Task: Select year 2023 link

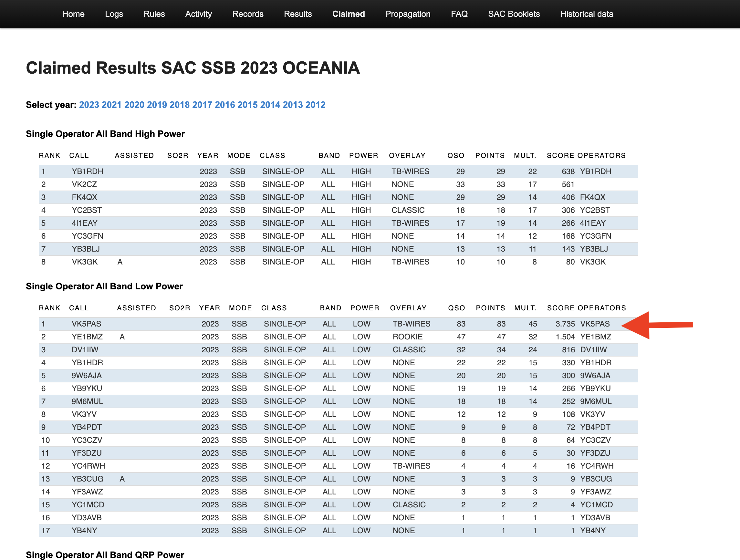Action: [x=89, y=105]
